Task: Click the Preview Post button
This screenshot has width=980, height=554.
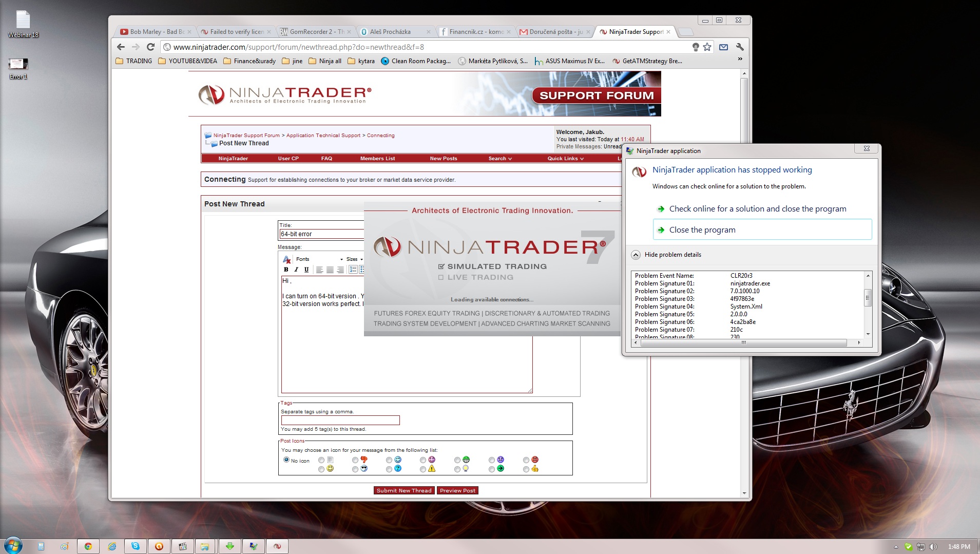Action: (457, 491)
